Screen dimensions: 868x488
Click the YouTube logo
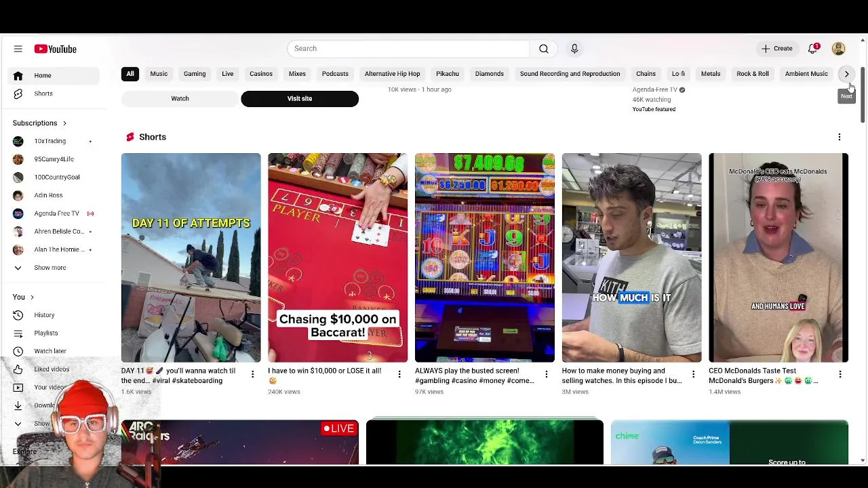coord(56,49)
